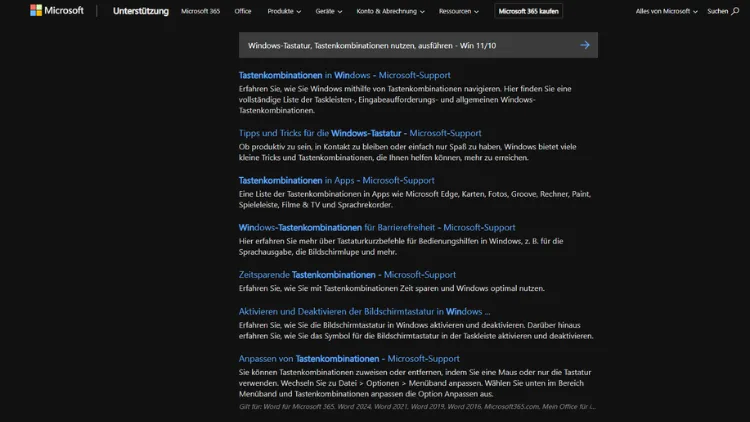Open Tipps und Tricks Windows-Tastatur result
The image size is (750, 422).
pos(360,133)
